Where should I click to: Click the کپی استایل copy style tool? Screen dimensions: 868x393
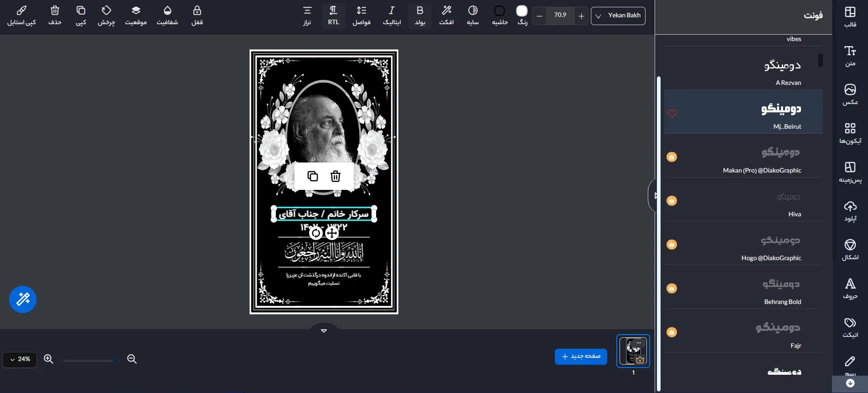pyautogui.click(x=21, y=16)
